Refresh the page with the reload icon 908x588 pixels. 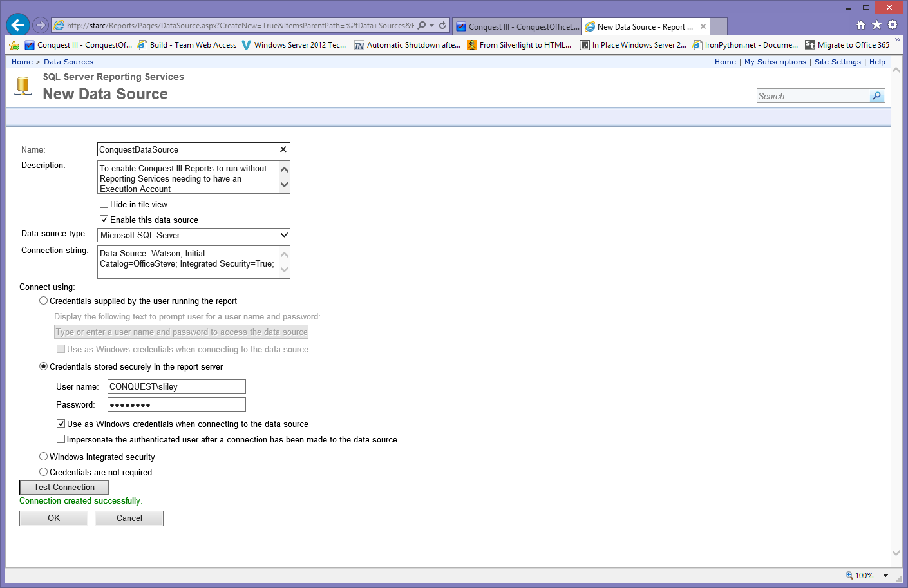(x=442, y=26)
